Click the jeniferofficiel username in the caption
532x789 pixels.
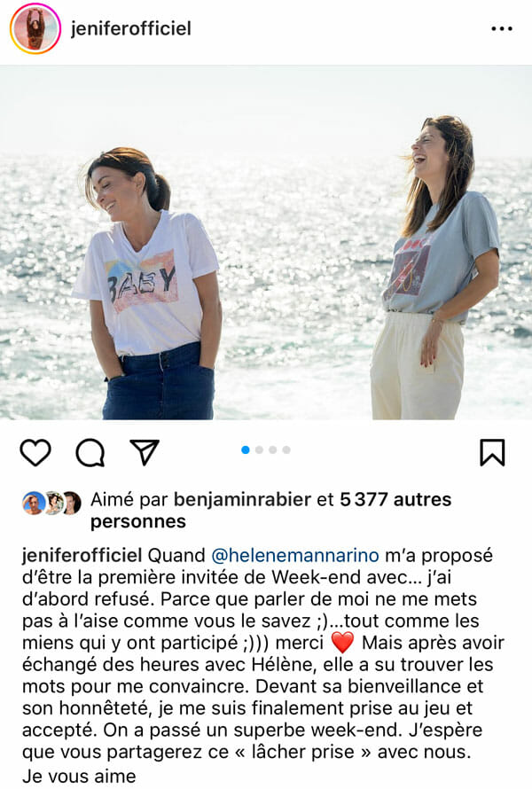82,555
